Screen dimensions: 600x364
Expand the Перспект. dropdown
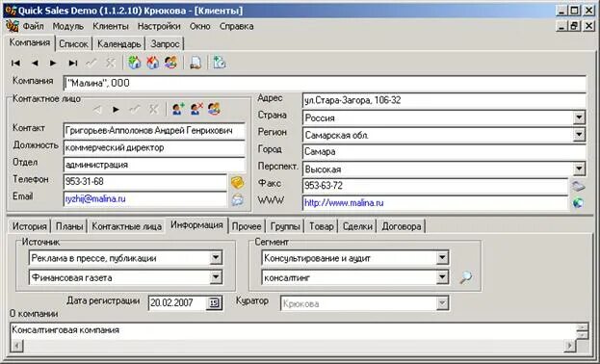point(580,169)
